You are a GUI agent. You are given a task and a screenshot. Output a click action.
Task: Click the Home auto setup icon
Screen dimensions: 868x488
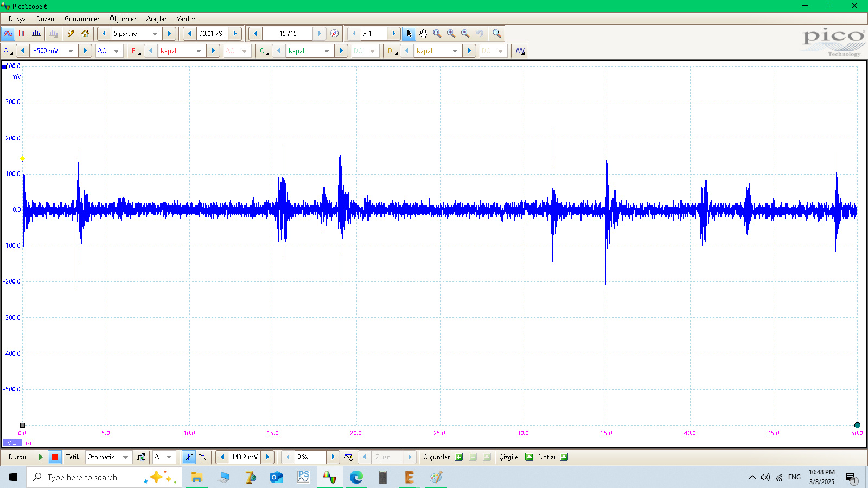click(x=85, y=34)
